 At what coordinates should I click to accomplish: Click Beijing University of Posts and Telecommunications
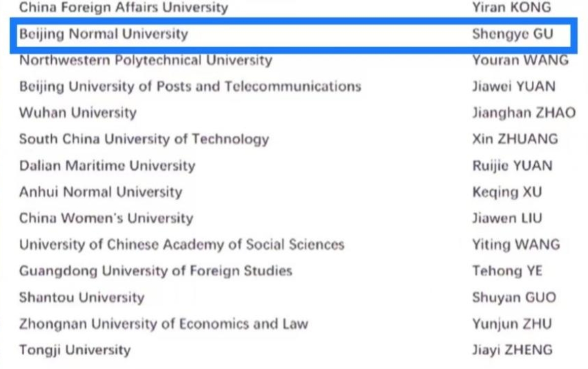click(190, 86)
